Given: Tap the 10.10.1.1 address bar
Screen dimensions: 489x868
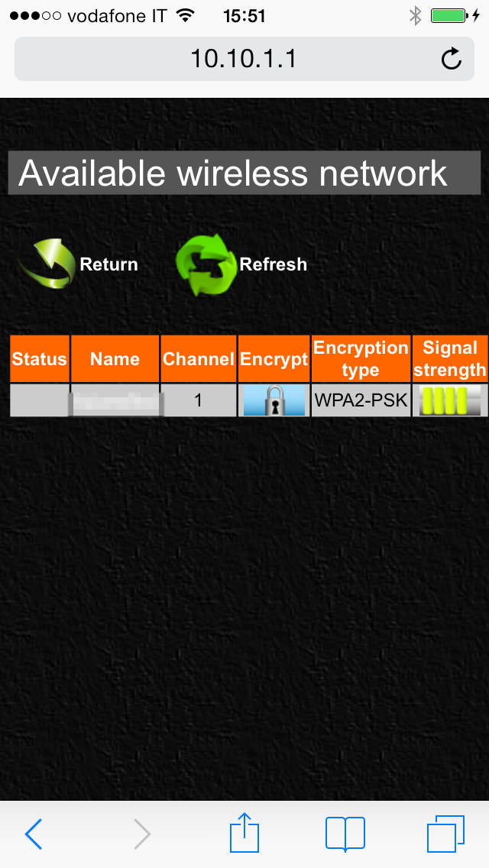Looking at the screenshot, I should coord(244,59).
